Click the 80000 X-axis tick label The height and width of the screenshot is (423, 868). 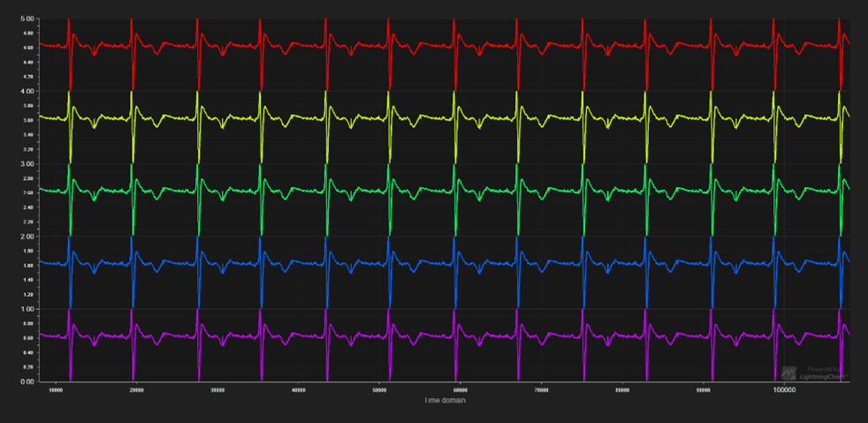[622, 389]
